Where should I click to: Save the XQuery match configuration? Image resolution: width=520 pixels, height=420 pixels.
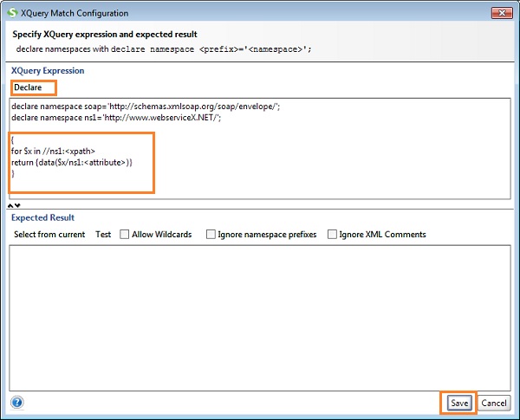click(459, 403)
